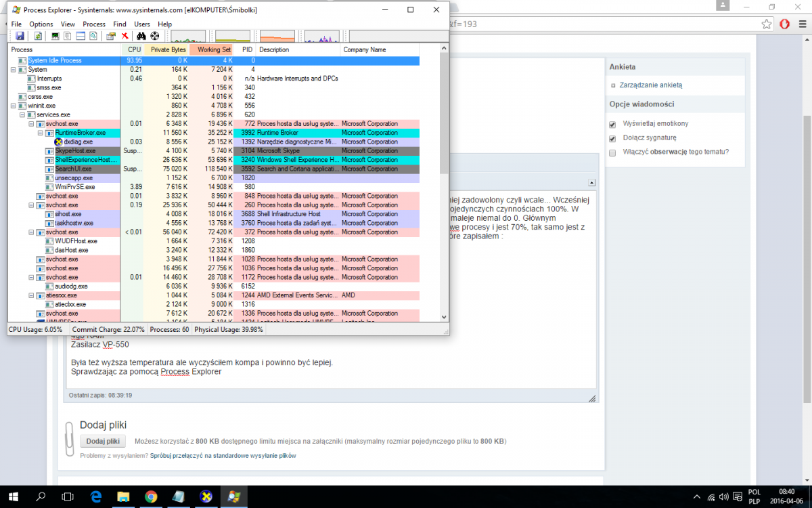
Task: Open the View menu
Action: click(68, 24)
